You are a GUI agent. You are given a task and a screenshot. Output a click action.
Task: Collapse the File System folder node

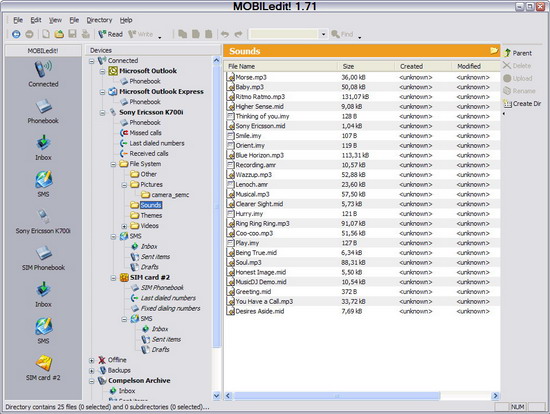tap(113, 165)
